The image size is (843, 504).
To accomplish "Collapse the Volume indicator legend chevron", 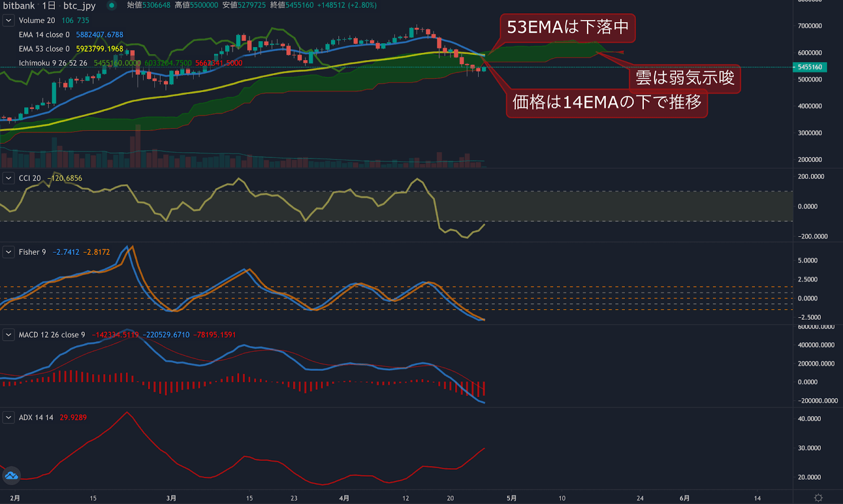I will 8,20.
